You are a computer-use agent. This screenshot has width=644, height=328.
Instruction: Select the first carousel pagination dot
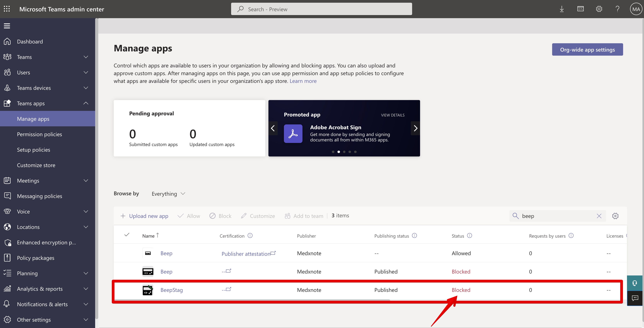(333, 152)
